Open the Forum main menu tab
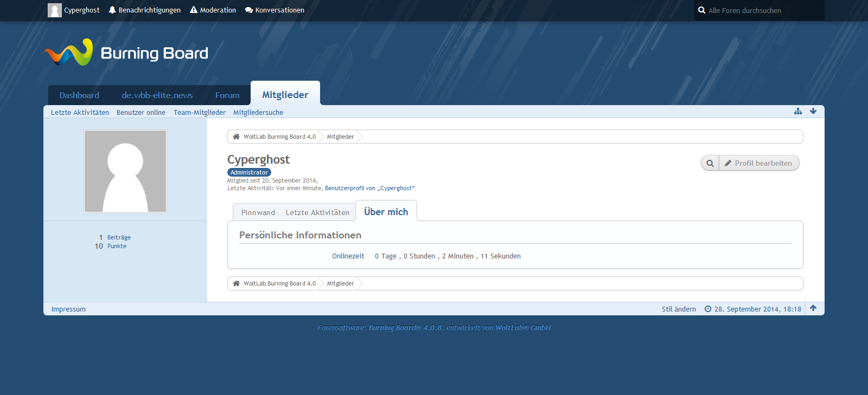 pyautogui.click(x=227, y=95)
